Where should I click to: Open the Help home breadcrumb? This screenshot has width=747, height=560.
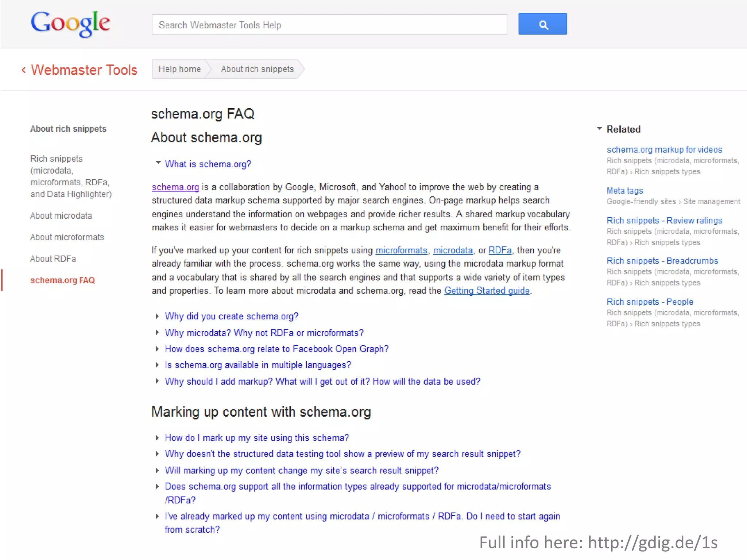tap(179, 69)
